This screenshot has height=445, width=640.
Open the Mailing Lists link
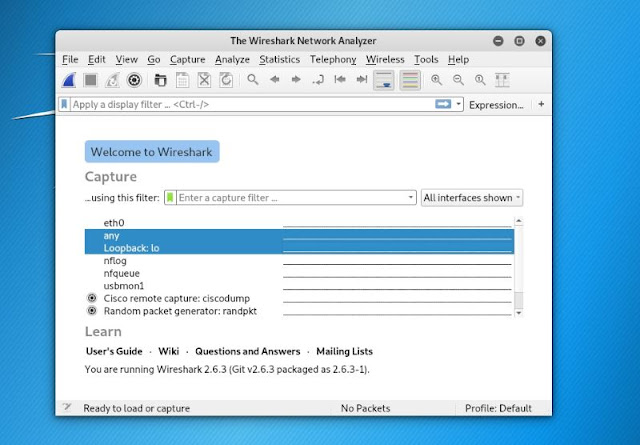344,352
